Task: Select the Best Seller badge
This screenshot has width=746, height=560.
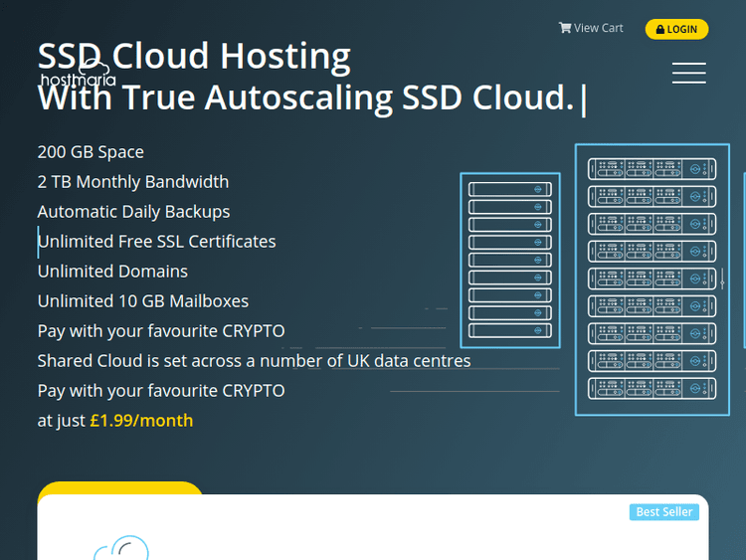Action: click(664, 511)
